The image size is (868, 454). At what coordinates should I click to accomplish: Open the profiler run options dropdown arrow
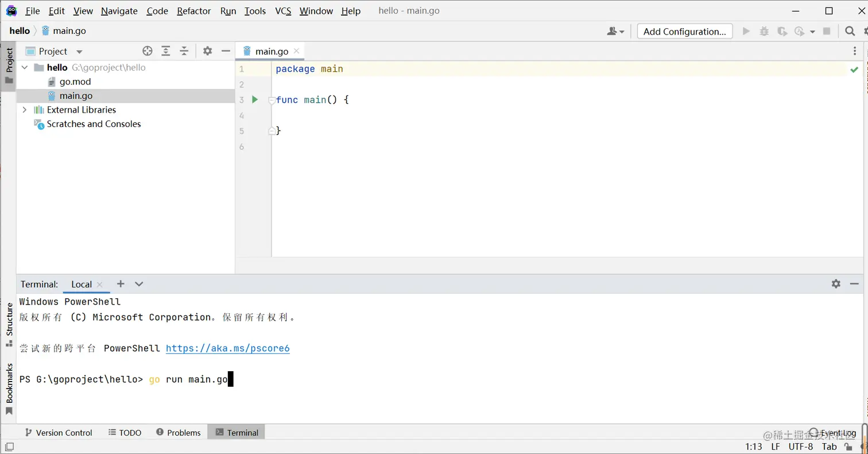point(812,32)
